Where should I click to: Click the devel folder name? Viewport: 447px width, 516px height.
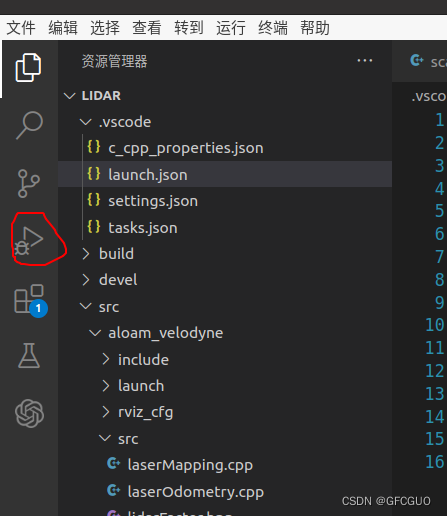click(x=118, y=280)
